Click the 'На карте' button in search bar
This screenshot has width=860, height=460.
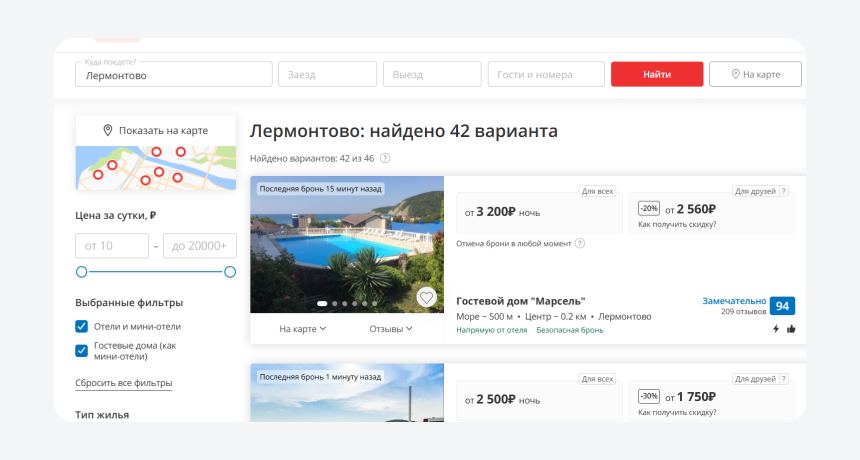point(755,74)
